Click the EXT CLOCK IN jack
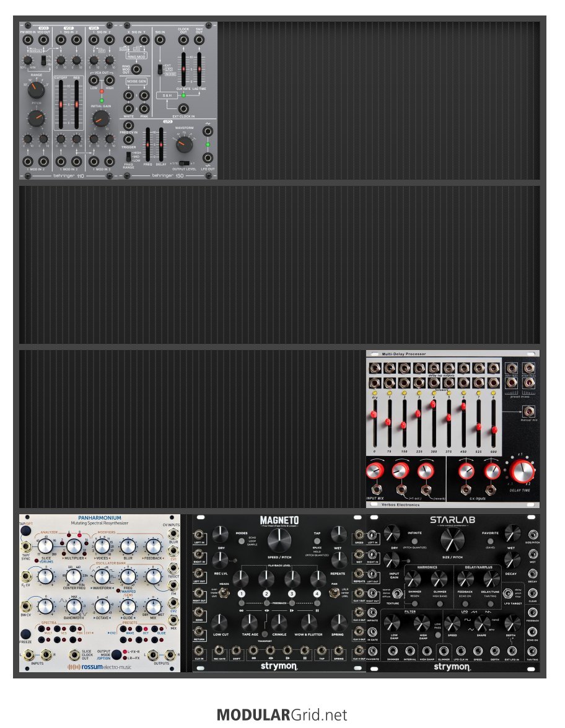The image size is (565, 728). click(x=183, y=109)
